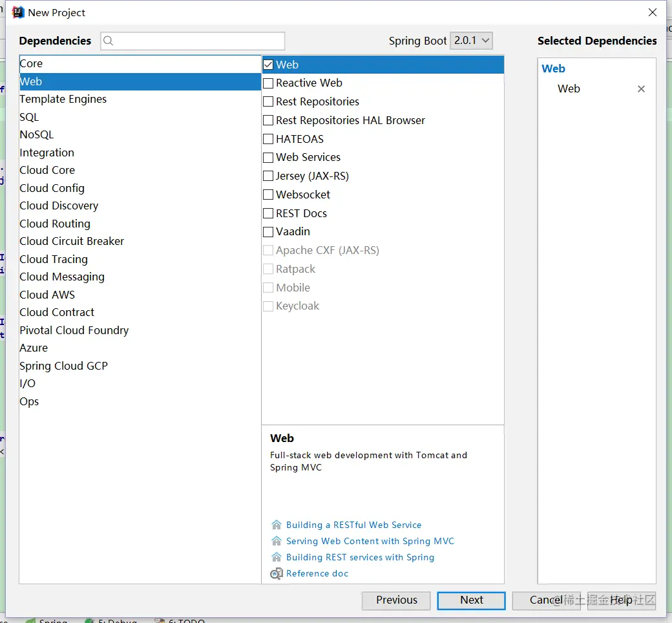Select the SQL category

[140, 117]
